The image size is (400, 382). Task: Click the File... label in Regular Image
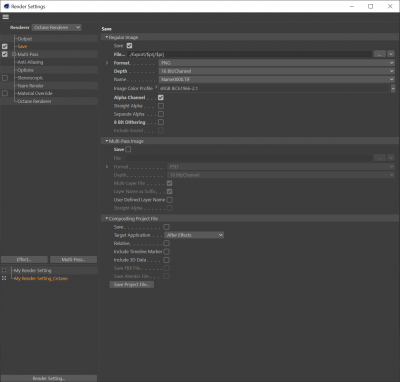point(119,54)
